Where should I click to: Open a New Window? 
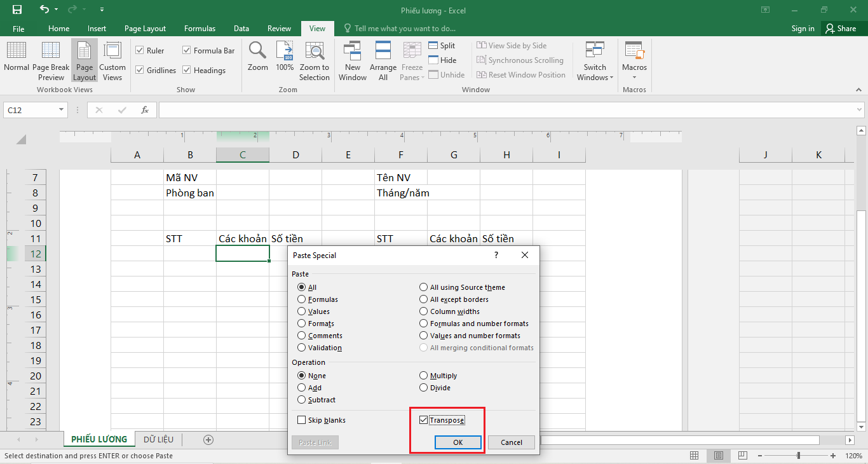pos(353,61)
